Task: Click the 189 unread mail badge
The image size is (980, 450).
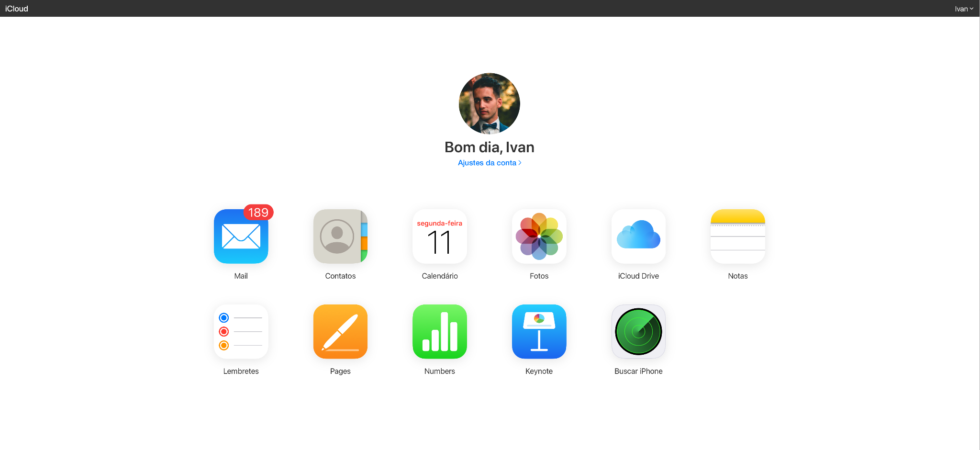Action: (258, 212)
